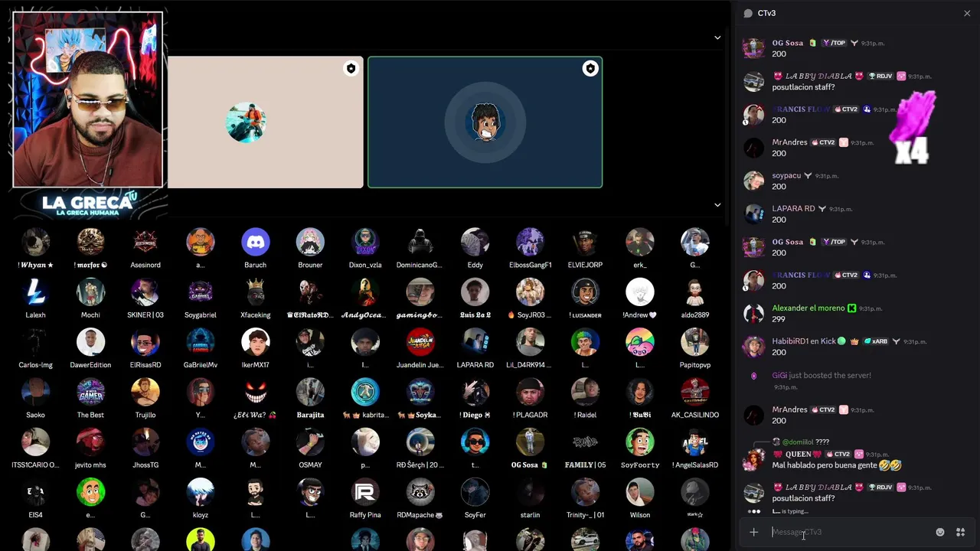
Task: Open Baruch's Discord-logo avatar
Action: 255,242
